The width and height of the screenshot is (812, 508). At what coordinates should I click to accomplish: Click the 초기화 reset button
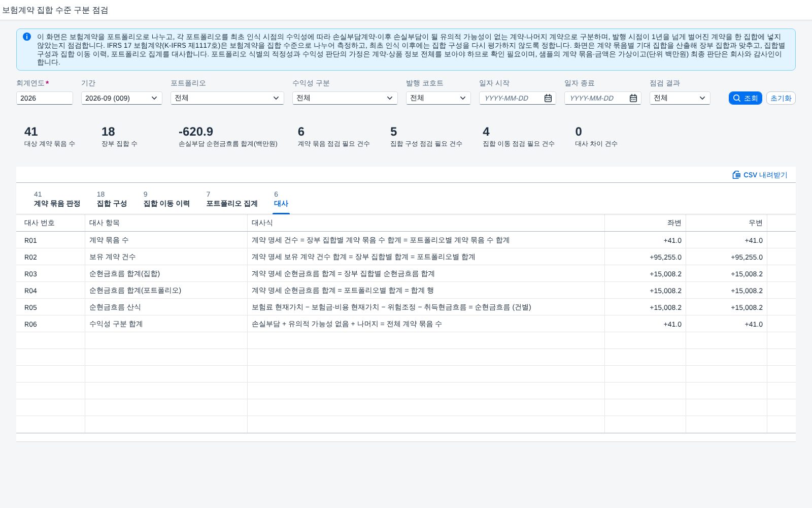(781, 98)
